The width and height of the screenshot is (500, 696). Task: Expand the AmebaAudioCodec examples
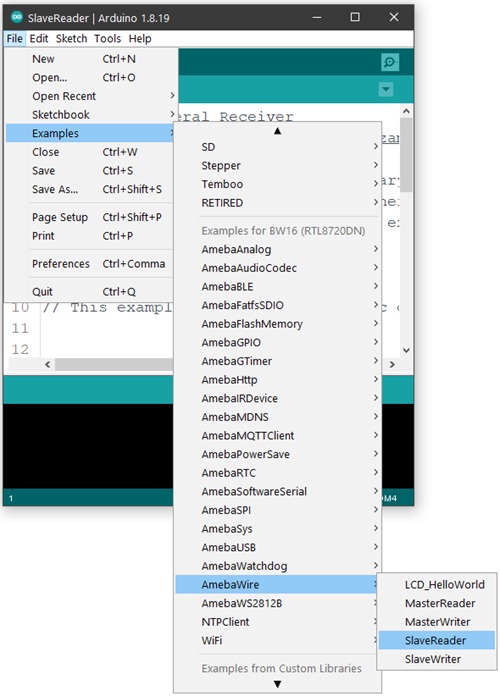tap(278, 268)
